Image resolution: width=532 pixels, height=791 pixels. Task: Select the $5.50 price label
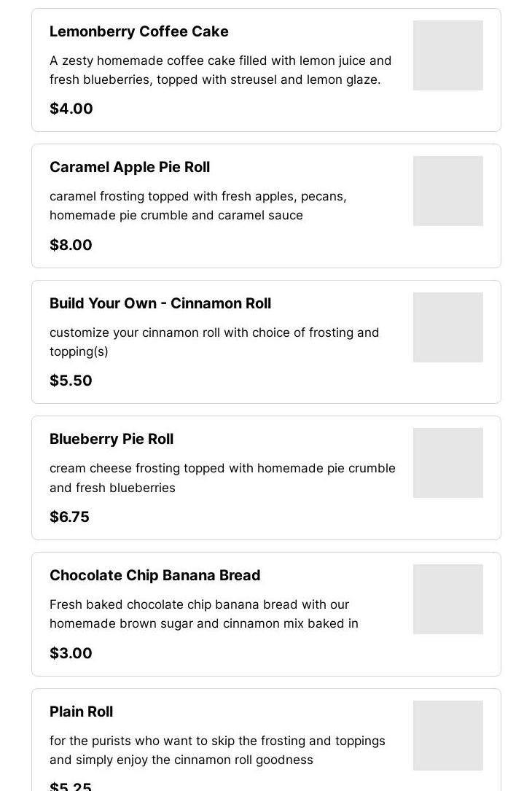pos(71,381)
